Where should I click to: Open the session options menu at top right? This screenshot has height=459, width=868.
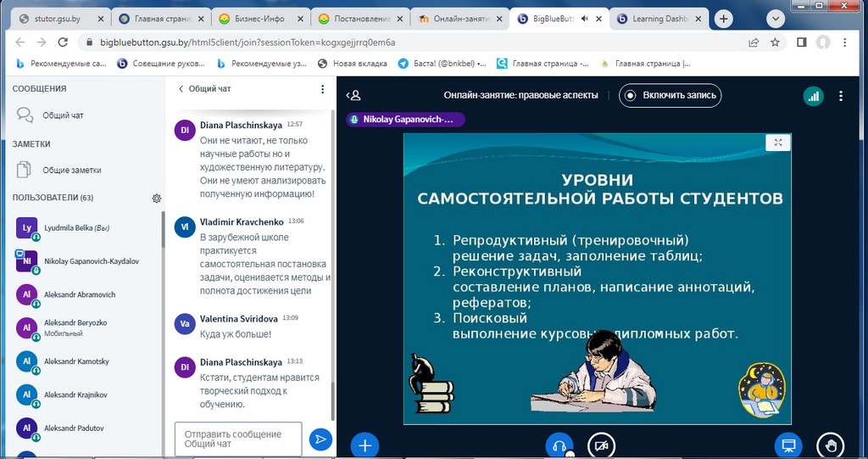click(841, 96)
